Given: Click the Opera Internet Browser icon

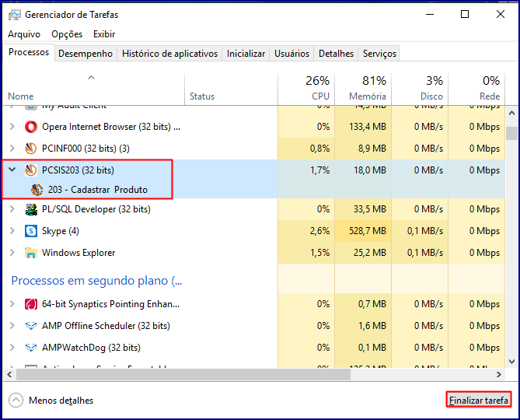Looking at the screenshot, I should 31,127.
